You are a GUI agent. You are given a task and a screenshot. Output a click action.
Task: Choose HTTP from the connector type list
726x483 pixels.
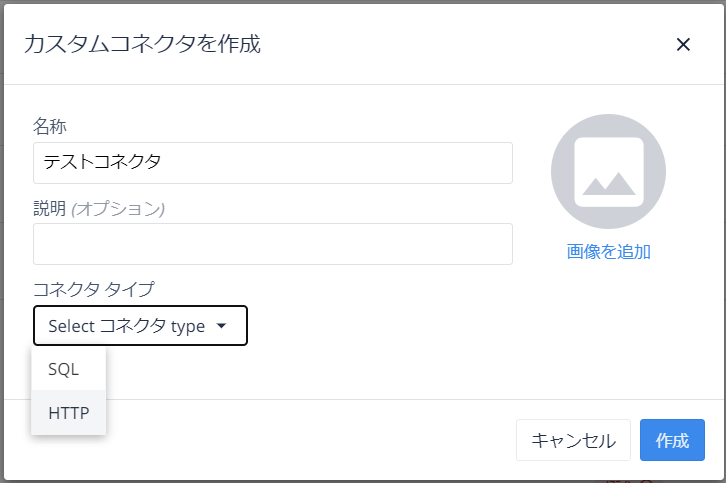pos(69,412)
